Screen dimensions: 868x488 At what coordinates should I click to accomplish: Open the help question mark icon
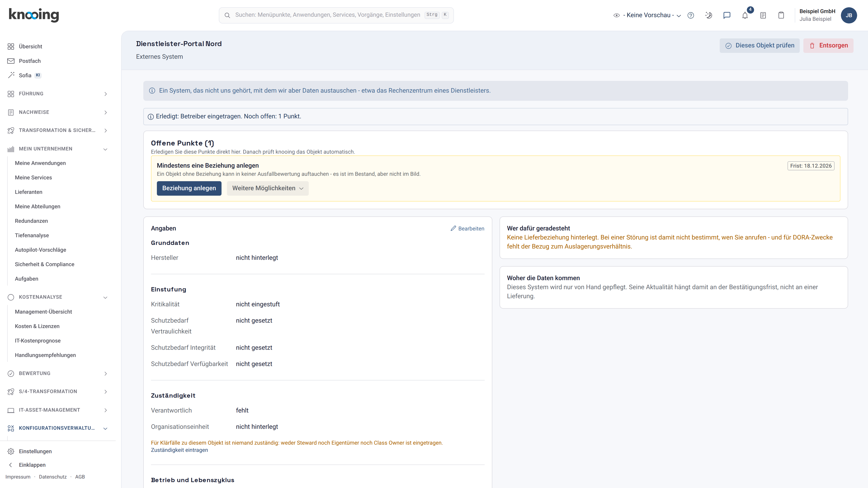coord(691,15)
